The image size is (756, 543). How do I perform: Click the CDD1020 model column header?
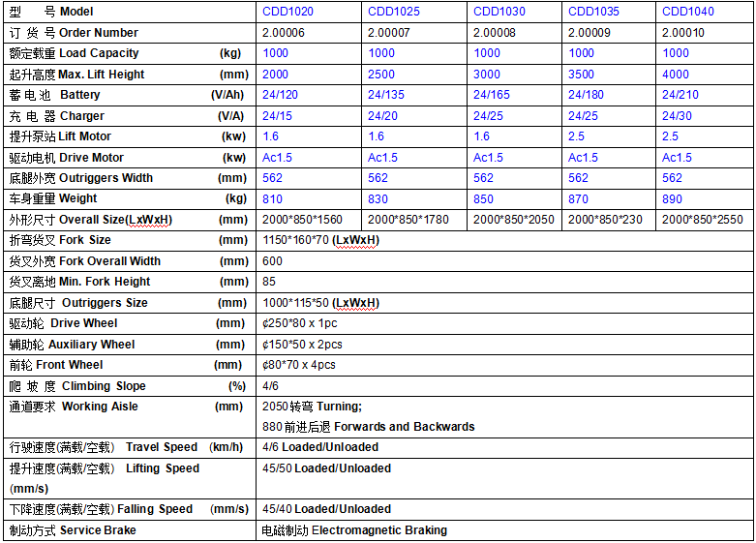(x=287, y=12)
